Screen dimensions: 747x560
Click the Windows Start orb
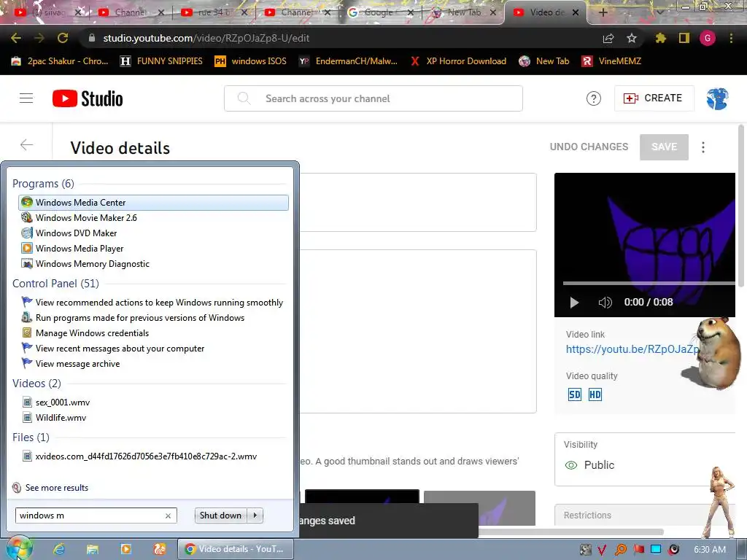(x=19, y=548)
